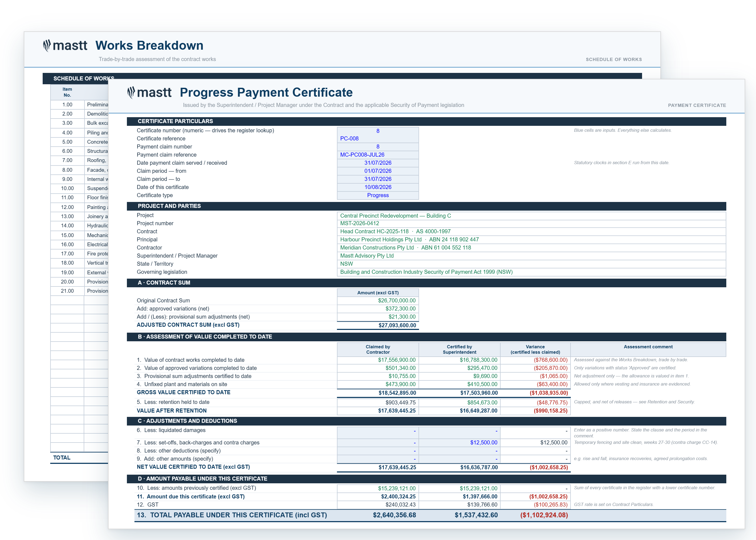Viewport: 756px width, 540px height.
Task: Select certified unfixed materials value $410,500.00
Action: click(460, 384)
